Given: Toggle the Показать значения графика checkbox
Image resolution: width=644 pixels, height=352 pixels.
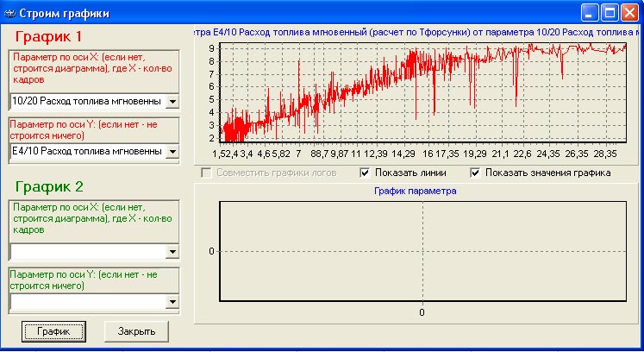Looking at the screenshot, I should click(475, 173).
